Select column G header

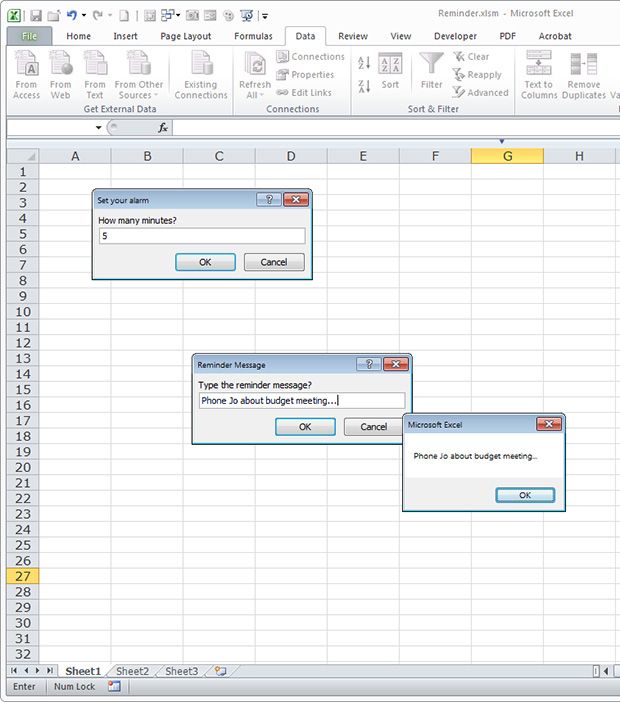pyautogui.click(x=507, y=156)
